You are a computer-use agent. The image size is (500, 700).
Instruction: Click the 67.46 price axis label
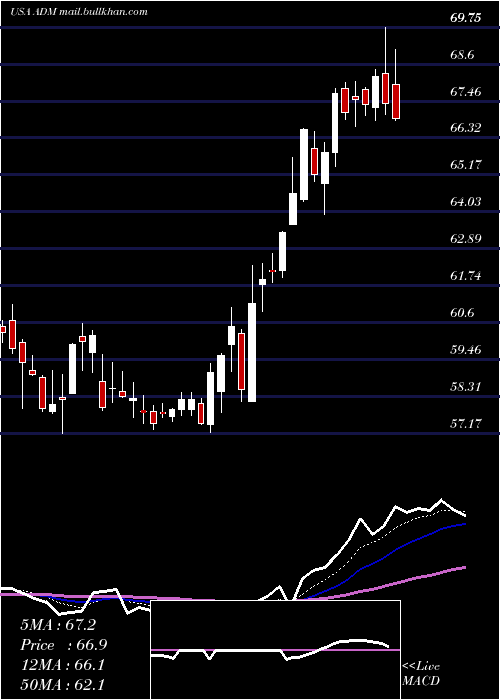(466, 92)
